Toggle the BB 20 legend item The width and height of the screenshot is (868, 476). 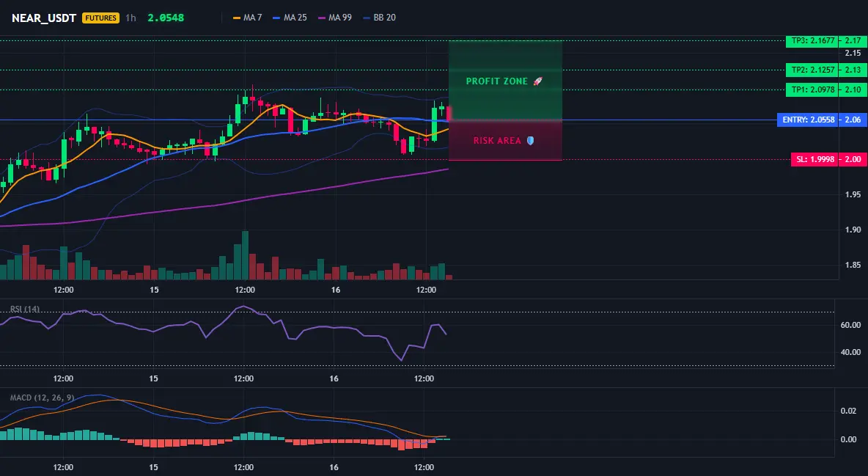(x=380, y=18)
